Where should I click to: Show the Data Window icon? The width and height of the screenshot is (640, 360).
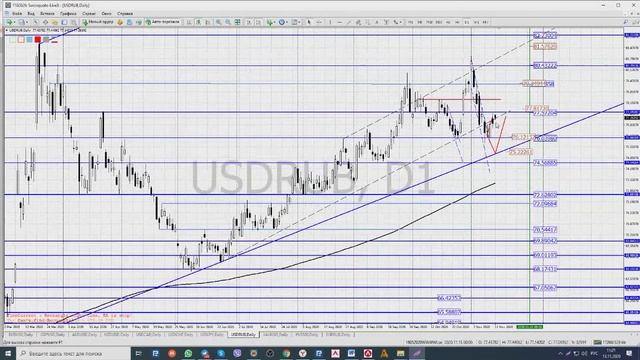pos(45,22)
